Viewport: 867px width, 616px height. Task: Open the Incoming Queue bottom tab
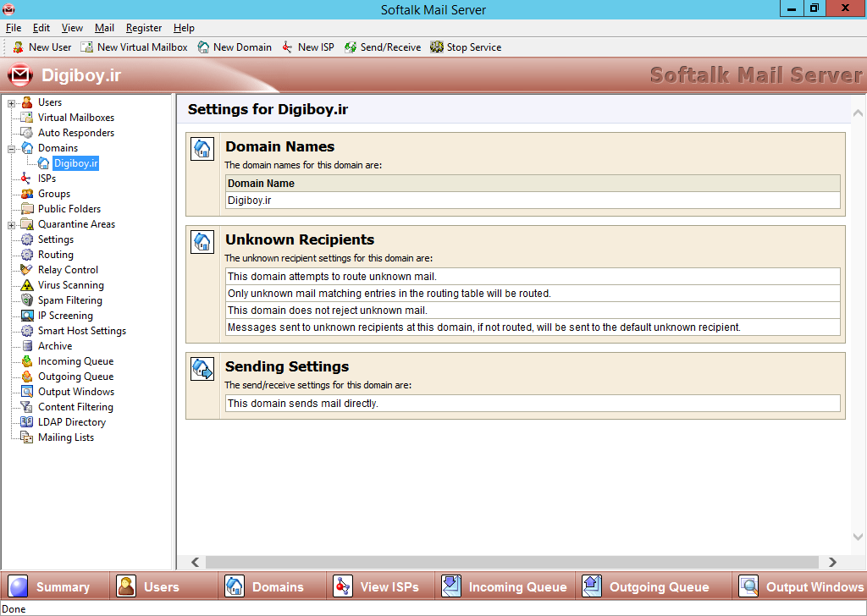coord(505,586)
